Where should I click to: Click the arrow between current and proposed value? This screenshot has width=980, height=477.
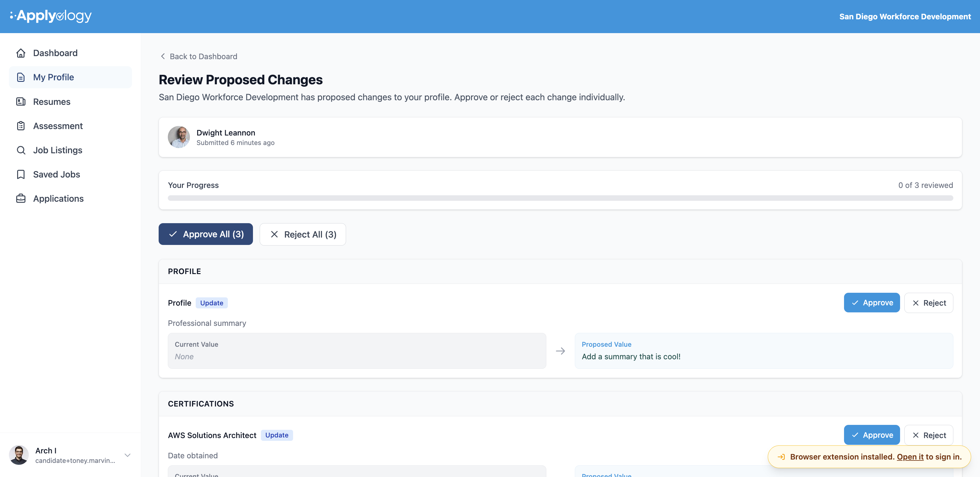pyautogui.click(x=560, y=351)
